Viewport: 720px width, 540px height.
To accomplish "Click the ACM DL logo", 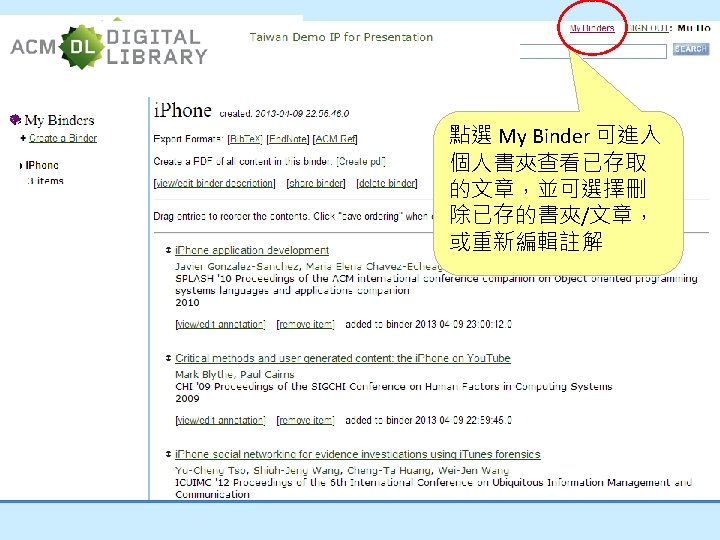I will 109,46.
